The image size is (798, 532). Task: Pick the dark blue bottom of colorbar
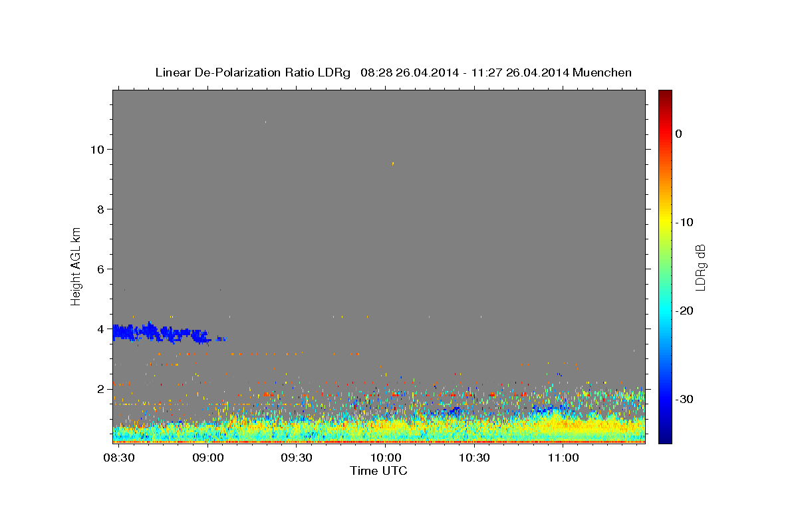pos(665,438)
